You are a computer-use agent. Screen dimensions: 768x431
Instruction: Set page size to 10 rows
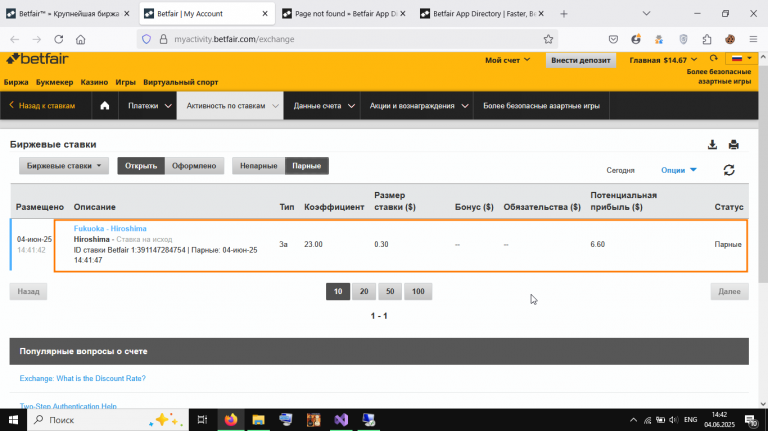point(338,291)
